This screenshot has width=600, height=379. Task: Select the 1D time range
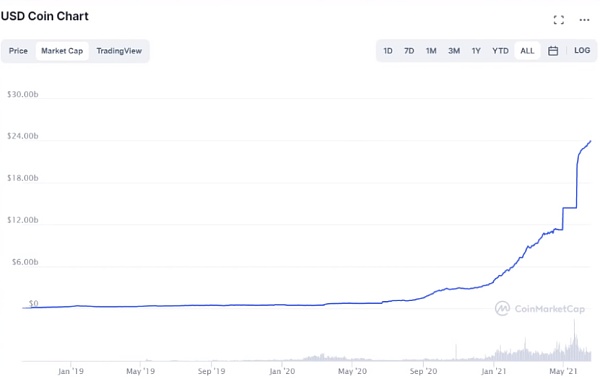(x=388, y=51)
